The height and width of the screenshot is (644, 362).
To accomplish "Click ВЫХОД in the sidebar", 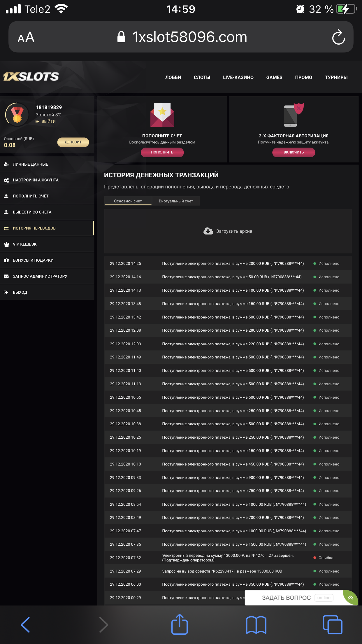I will pos(47,292).
